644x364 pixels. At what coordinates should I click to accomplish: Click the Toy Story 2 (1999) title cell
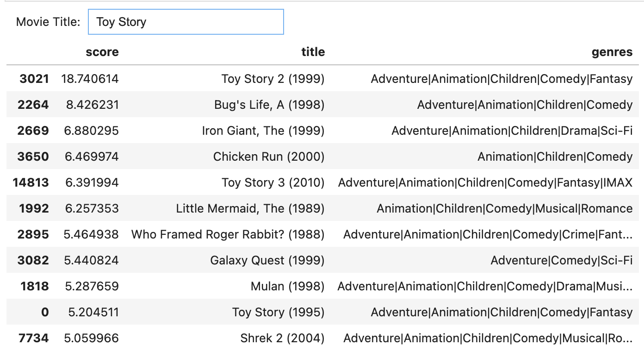click(x=273, y=79)
